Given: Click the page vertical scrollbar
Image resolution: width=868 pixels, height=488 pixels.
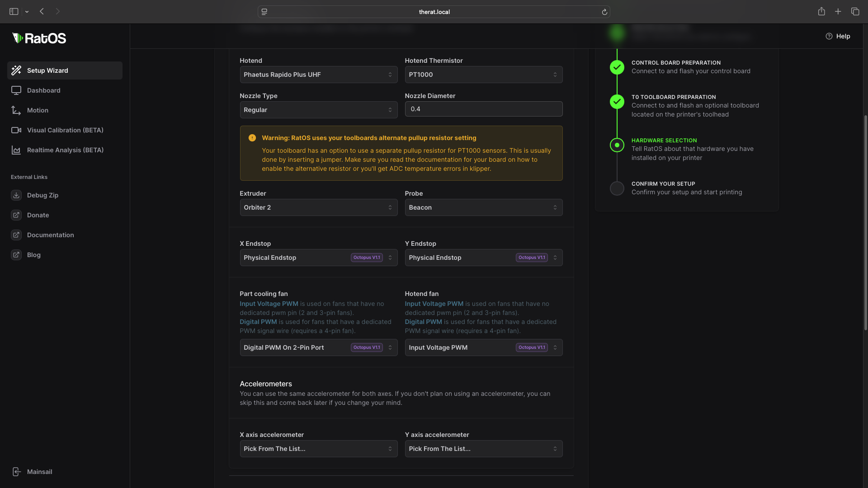Looking at the screenshot, I should [865, 221].
